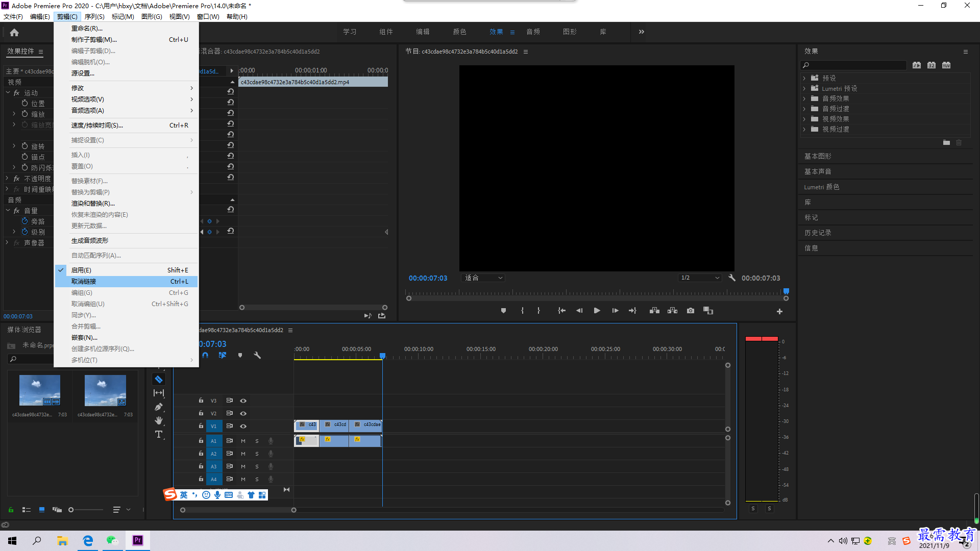Click the effects search field
This screenshot has width=980, height=551.
coord(853,65)
